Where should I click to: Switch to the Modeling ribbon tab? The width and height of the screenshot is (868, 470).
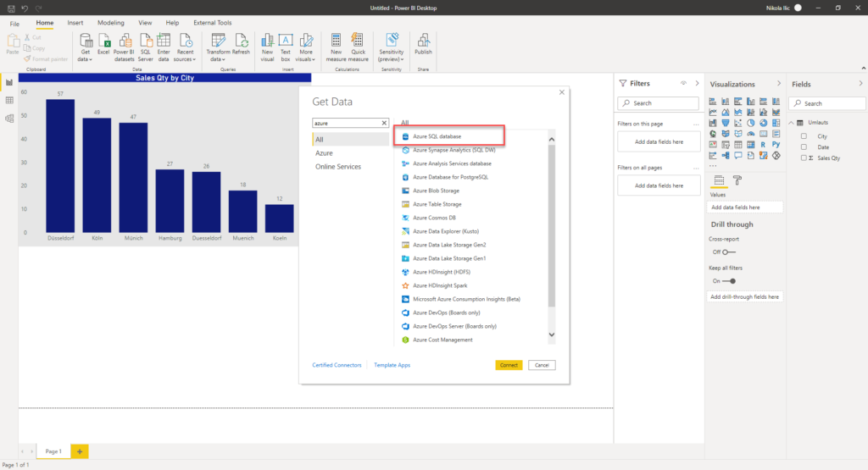click(111, 23)
